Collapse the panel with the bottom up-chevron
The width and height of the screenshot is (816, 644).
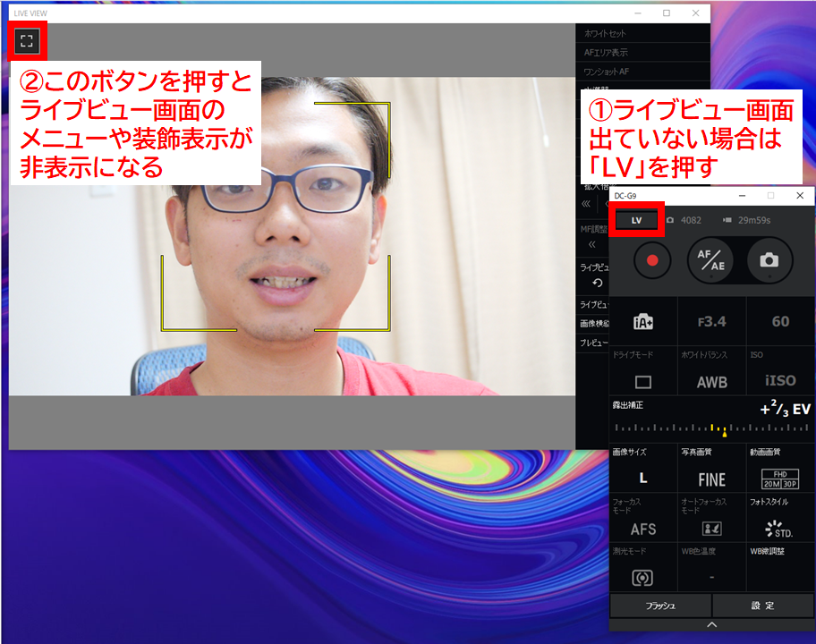tap(712, 624)
